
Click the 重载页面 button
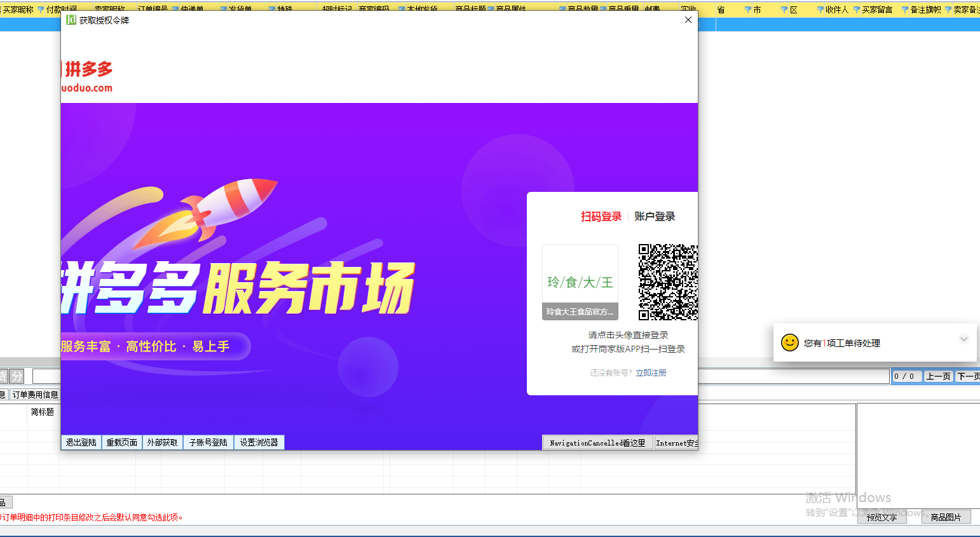pyautogui.click(x=122, y=442)
